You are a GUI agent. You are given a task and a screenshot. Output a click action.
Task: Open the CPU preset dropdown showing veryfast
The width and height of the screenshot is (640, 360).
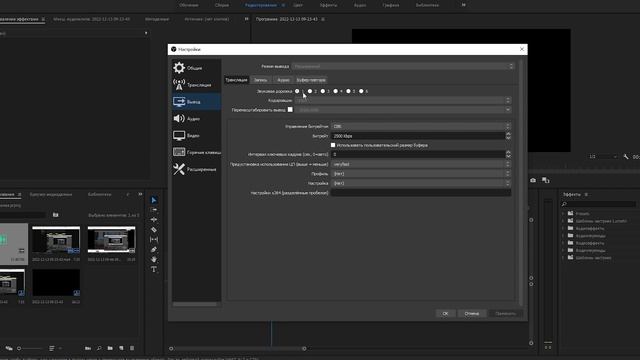click(x=421, y=164)
